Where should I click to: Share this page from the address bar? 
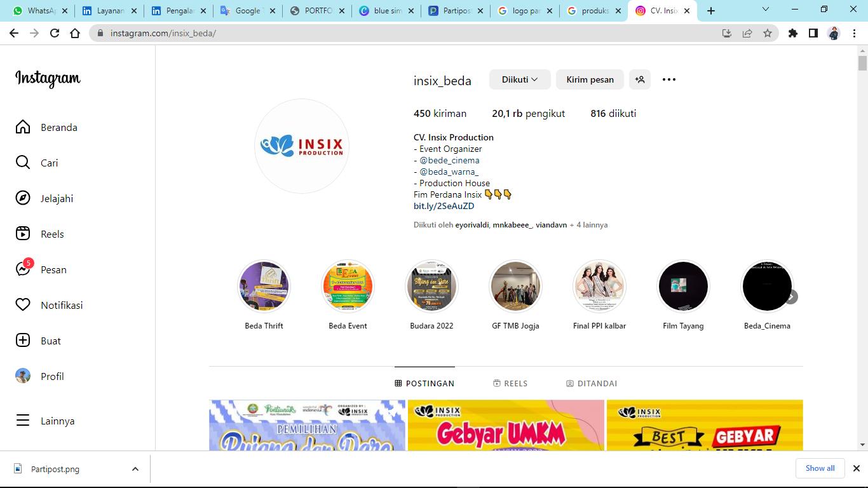coord(747,33)
